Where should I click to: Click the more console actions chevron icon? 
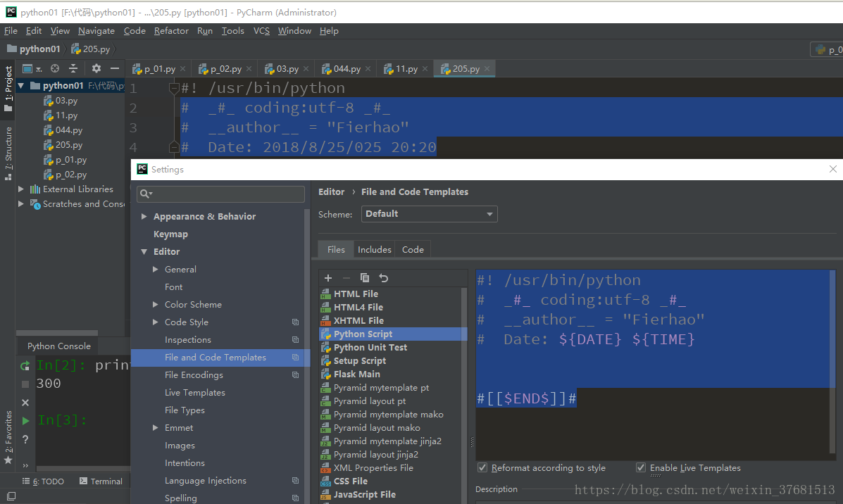[25, 465]
